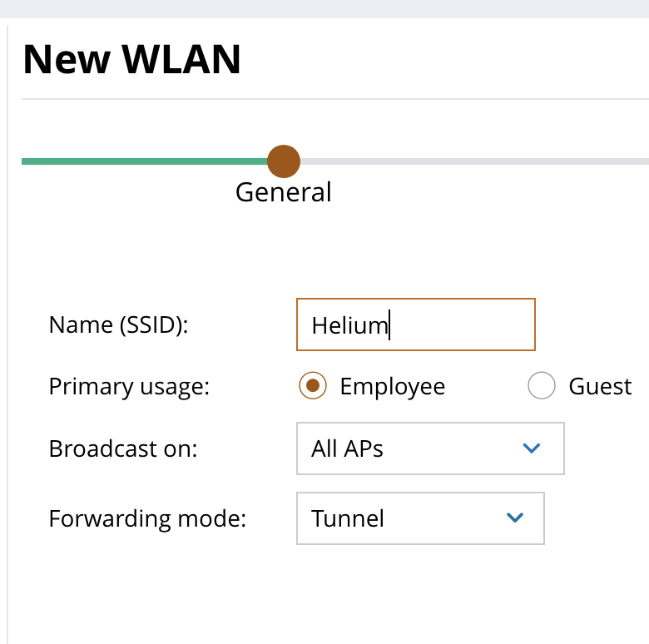The width and height of the screenshot is (649, 644).
Task: Click the blue chevron in Forwarding mode dropdown
Action: [x=514, y=518]
